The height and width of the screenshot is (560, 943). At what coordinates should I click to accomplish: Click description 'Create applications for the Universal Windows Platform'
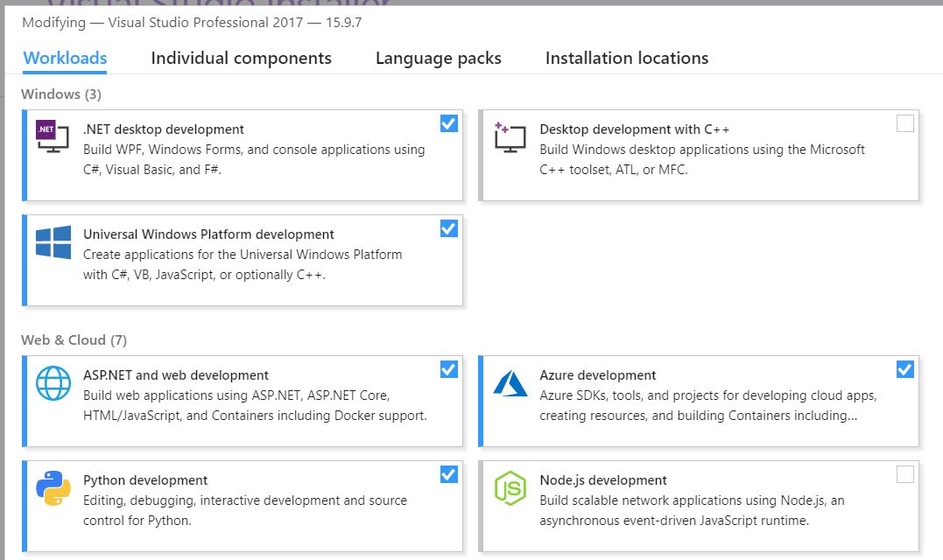pos(243,255)
